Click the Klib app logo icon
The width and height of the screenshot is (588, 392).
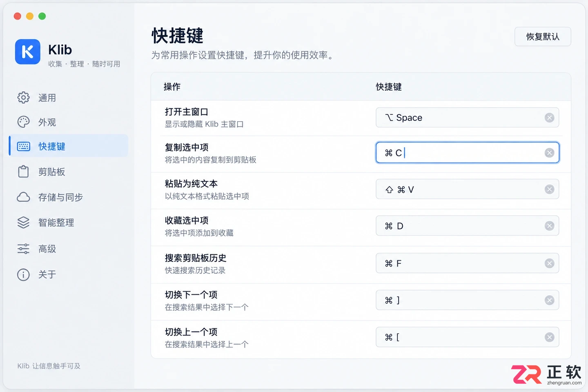(28, 52)
